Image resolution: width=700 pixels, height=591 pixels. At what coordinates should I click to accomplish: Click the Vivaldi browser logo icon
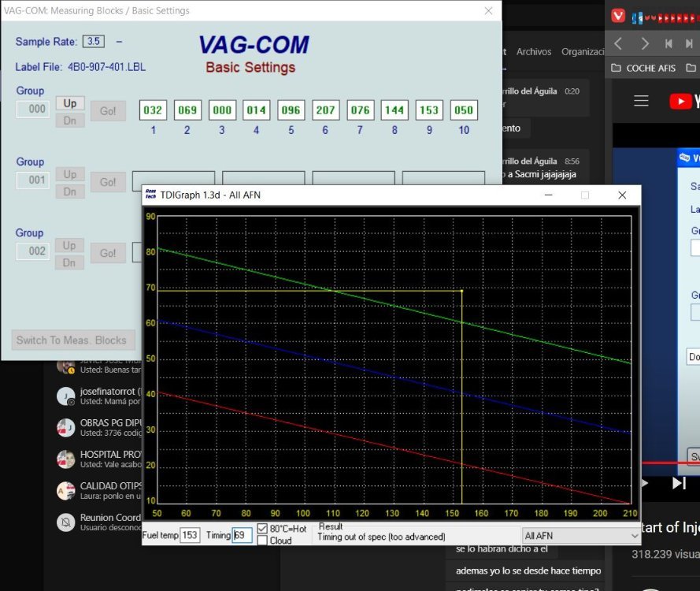click(x=618, y=17)
